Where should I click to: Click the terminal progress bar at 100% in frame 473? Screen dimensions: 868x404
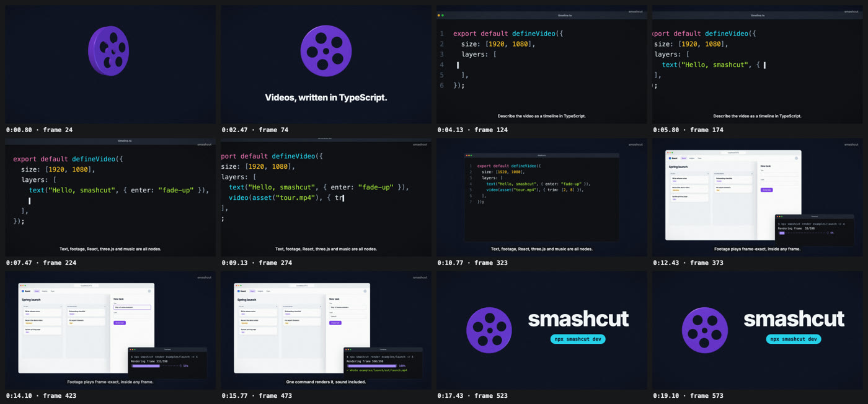(372, 366)
